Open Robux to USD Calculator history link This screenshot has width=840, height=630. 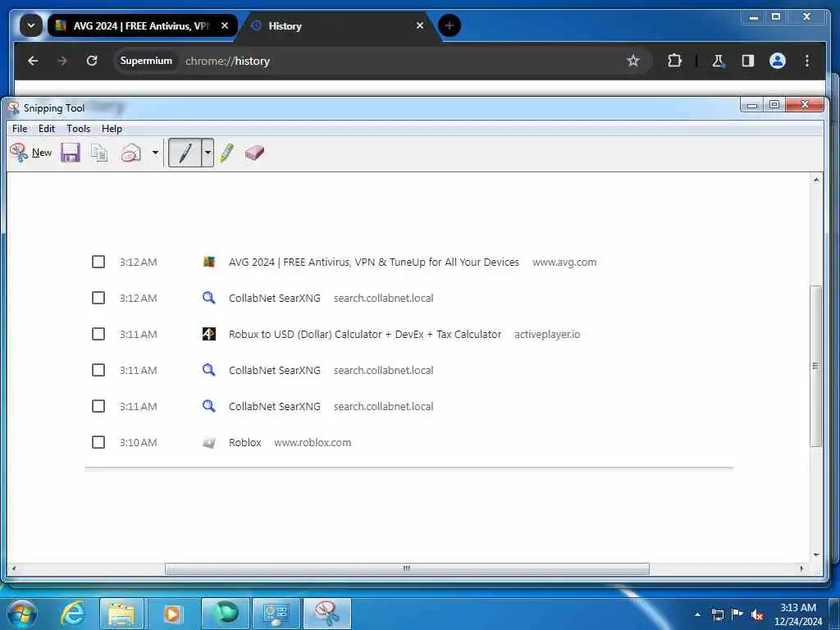[365, 335]
